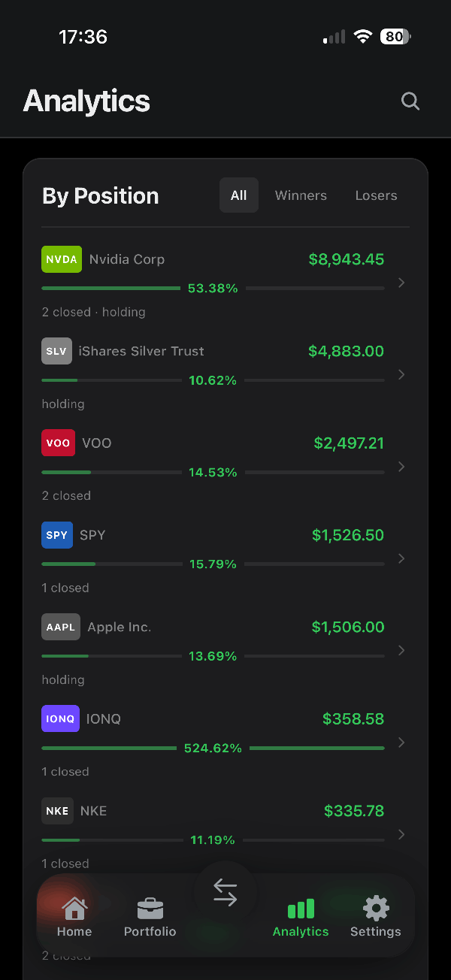
Task: Select the purple IONQ ticker badge
Action: click(x=60, y=718)
